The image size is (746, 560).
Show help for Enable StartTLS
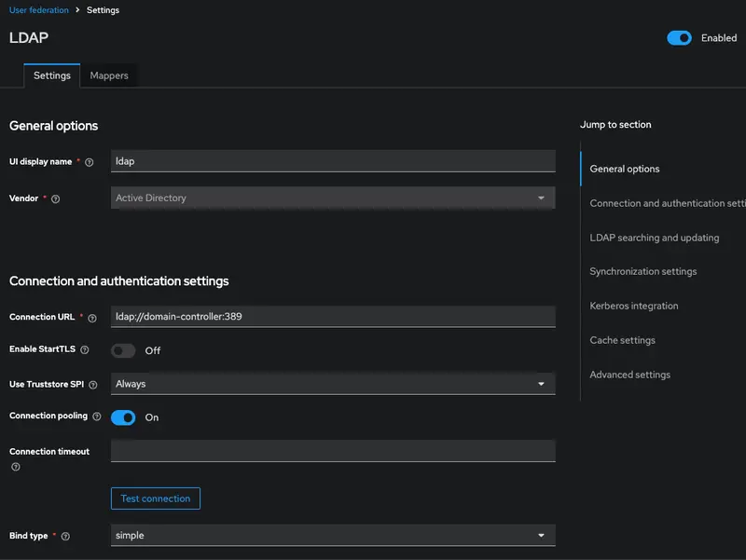click(85, 349)
